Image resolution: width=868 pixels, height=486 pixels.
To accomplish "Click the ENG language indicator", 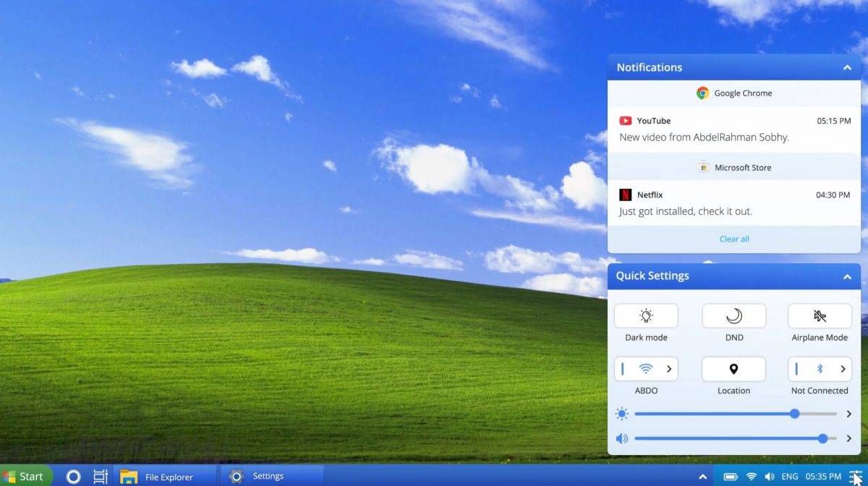I will [789, 477].
